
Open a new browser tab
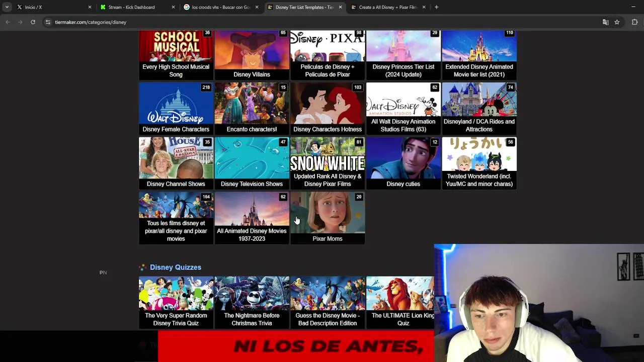click(x=436, y=7)
